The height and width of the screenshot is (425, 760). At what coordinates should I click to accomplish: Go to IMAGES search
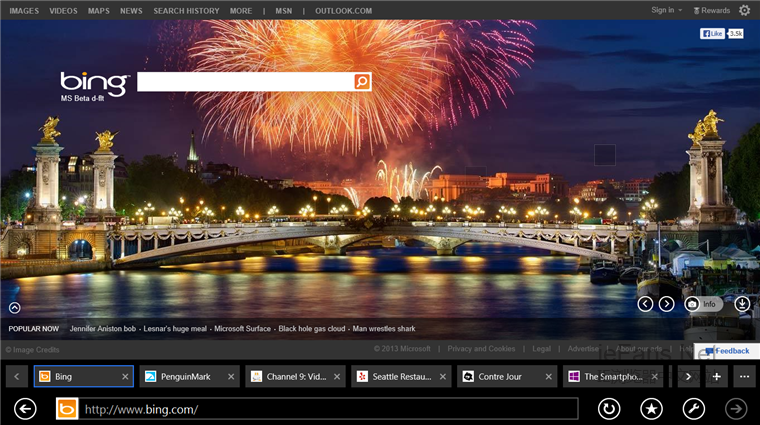[x=24, y=11]
